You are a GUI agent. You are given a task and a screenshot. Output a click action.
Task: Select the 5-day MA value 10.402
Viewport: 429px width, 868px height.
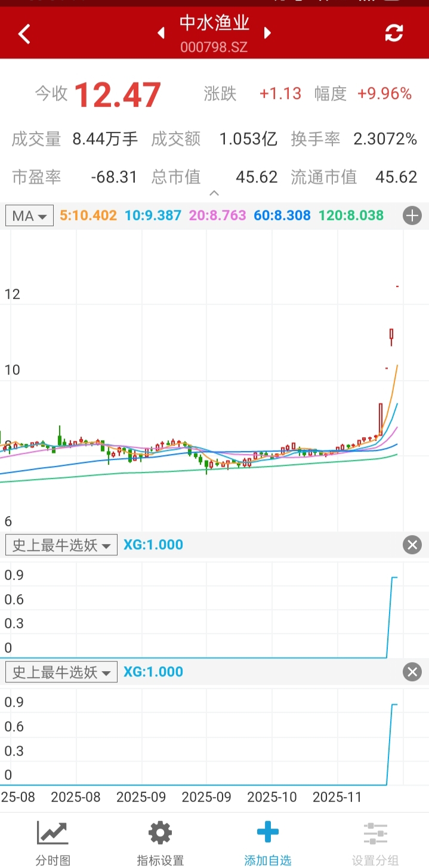click(x=88, y=215)
